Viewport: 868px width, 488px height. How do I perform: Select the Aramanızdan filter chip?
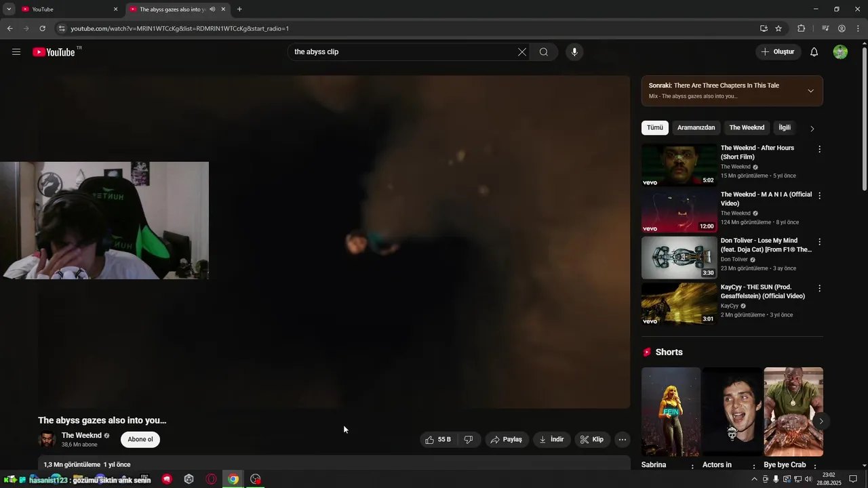(696, 127)
